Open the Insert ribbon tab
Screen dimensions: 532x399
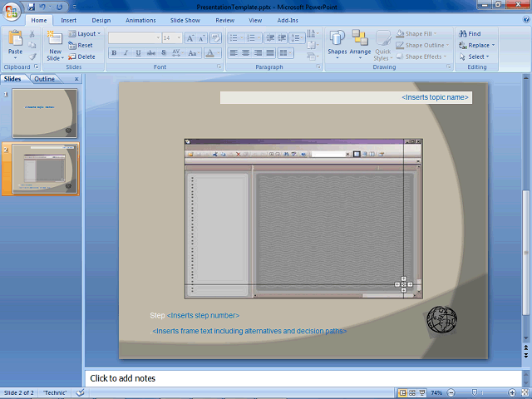pos(68,20)
